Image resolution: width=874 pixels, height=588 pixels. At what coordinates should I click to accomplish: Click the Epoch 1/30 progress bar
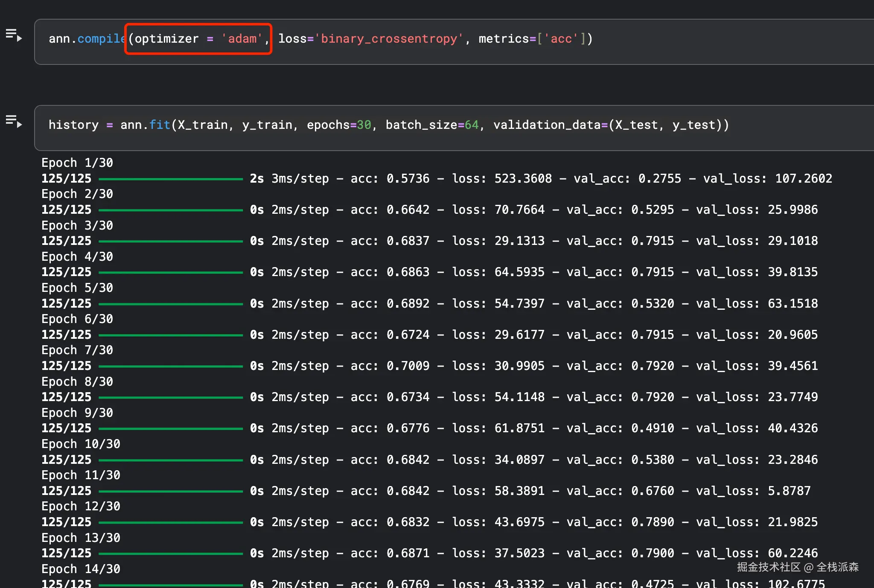[171, 179]
